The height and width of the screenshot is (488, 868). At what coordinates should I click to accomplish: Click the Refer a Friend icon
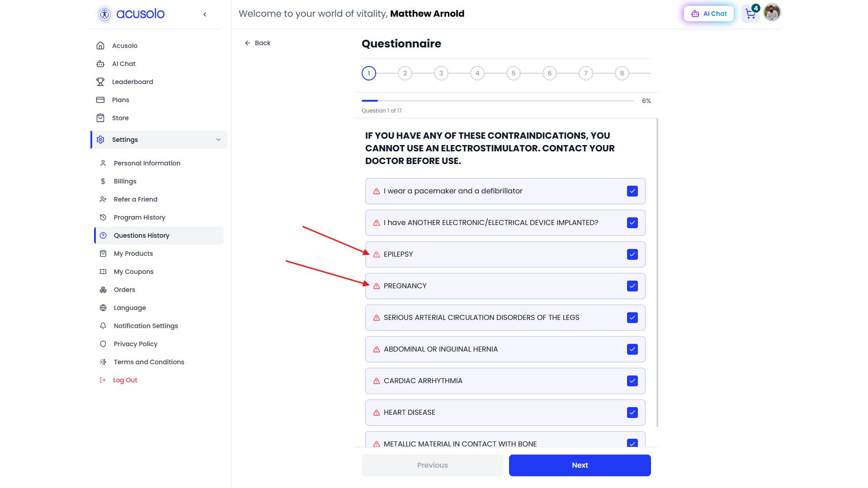pos(103,199)
